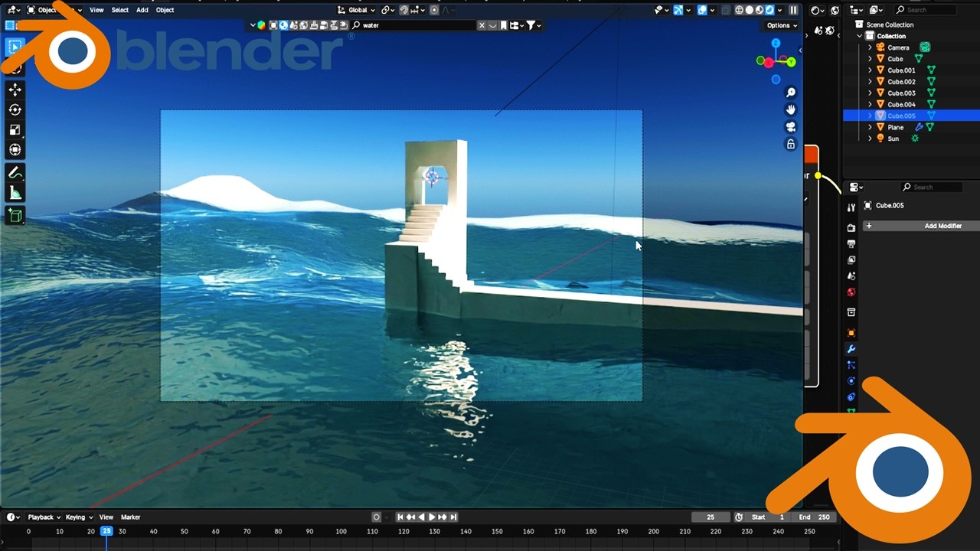
Task: Select the Transform tool
Action: pos(15,149)
